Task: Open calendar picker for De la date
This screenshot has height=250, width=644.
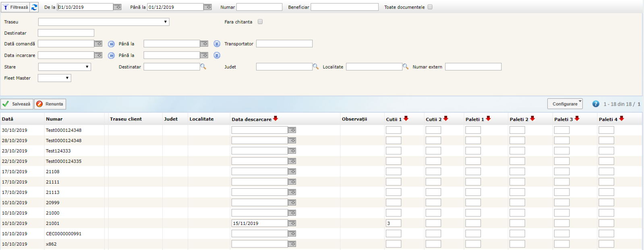Action: click(x=117, y=7)
